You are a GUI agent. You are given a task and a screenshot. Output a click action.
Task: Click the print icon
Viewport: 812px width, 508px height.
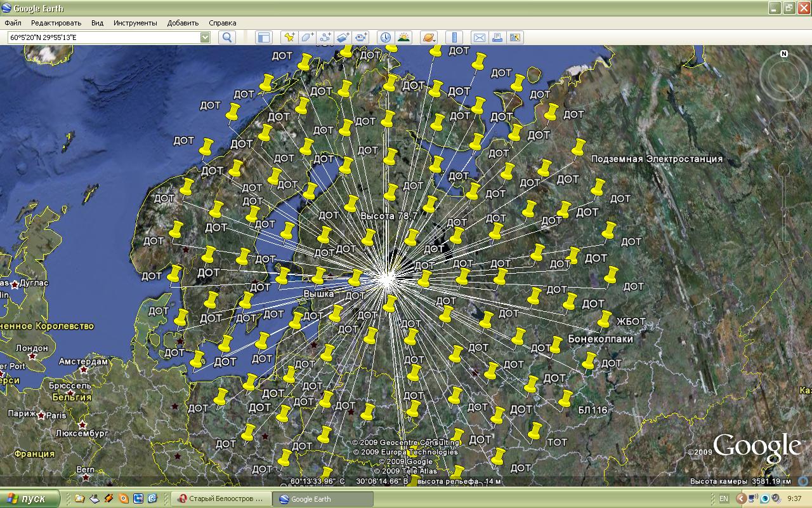click(x=497, y=37)
